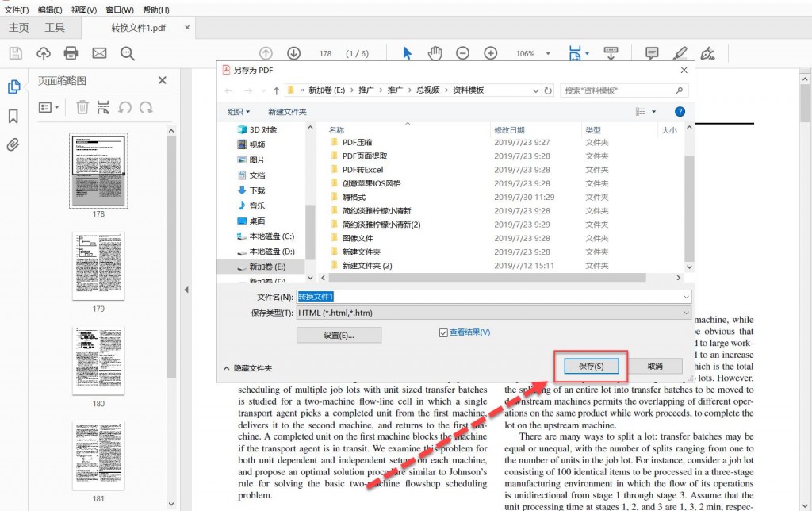Click the search 资料模板 field
Viewport: 812px width, 511px height.
coord(625,90)
